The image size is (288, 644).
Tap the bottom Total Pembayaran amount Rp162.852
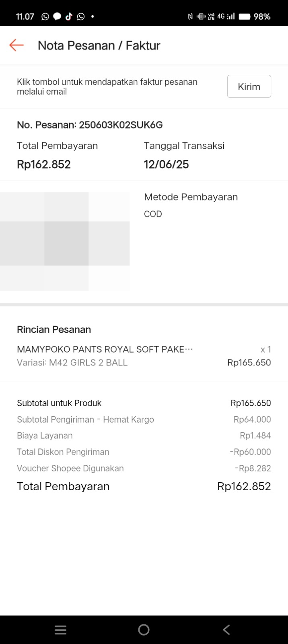244,486
